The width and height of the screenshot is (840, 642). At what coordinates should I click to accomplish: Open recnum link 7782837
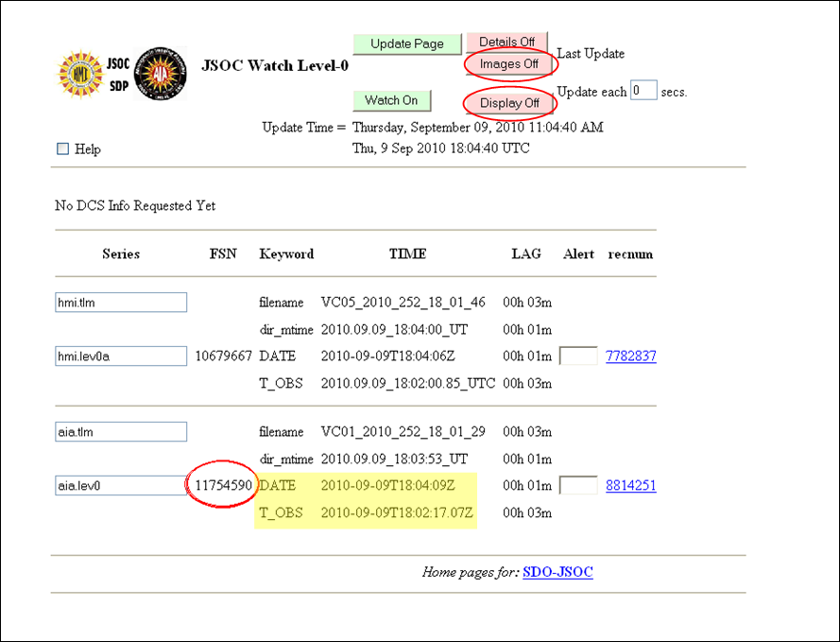pos(630,356)
